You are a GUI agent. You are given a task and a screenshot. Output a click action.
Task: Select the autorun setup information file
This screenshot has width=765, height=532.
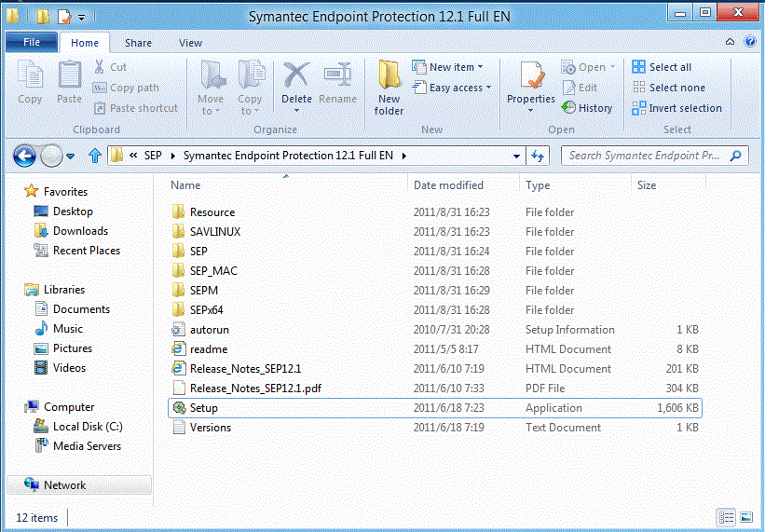click(x=434, y=330)
